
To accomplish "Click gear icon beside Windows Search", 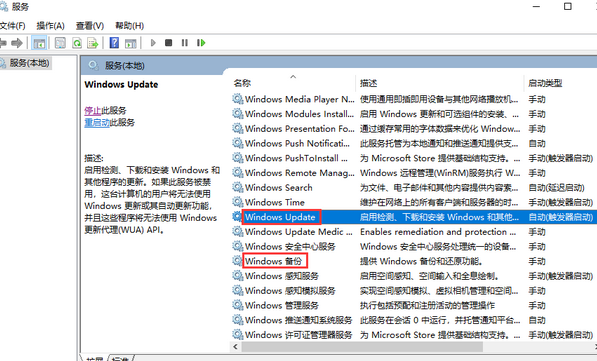I will point(238,187).
